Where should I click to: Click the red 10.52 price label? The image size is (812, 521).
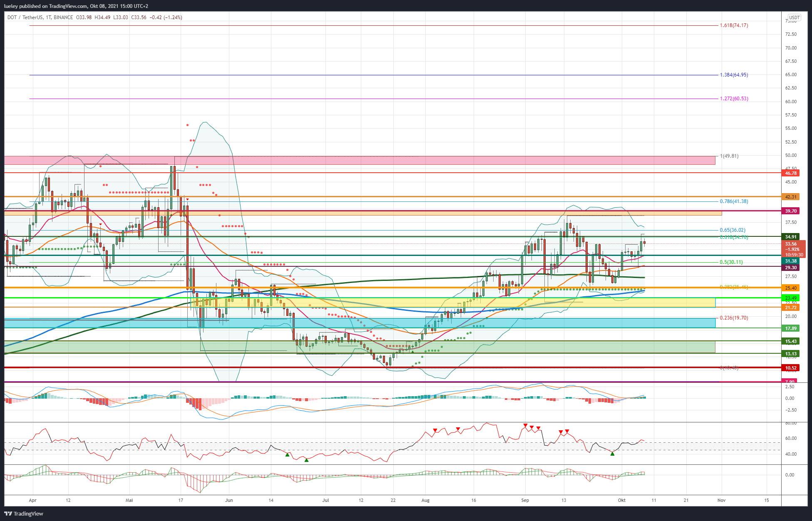click(791, 368)
